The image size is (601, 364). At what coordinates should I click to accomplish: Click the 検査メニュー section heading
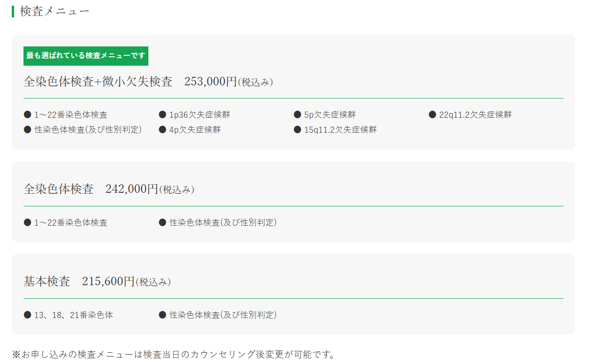tap(54, 11)
